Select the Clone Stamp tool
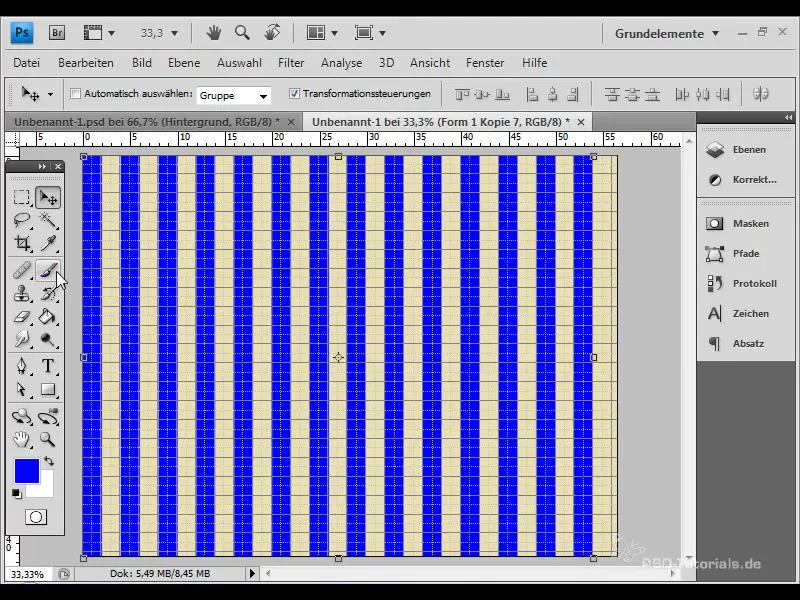This screenshot has height=600, width=800. [x=21, y=293]
